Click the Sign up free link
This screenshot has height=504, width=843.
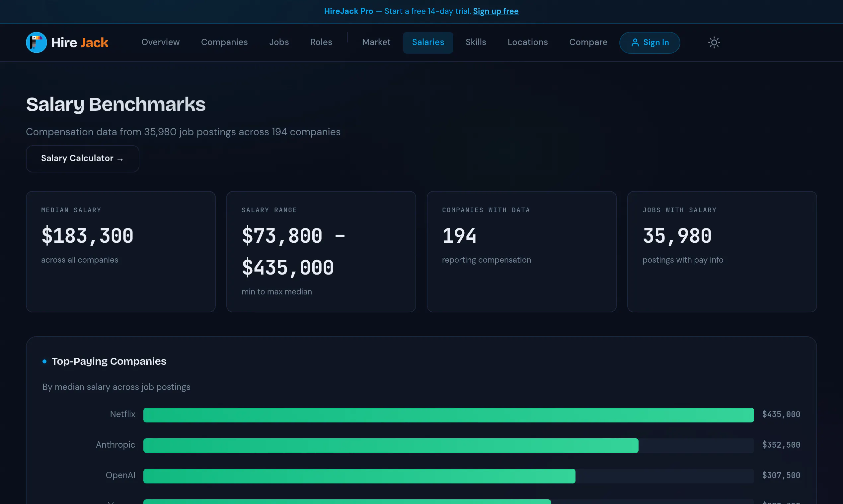pyautogui.click(x=496, y=11)
